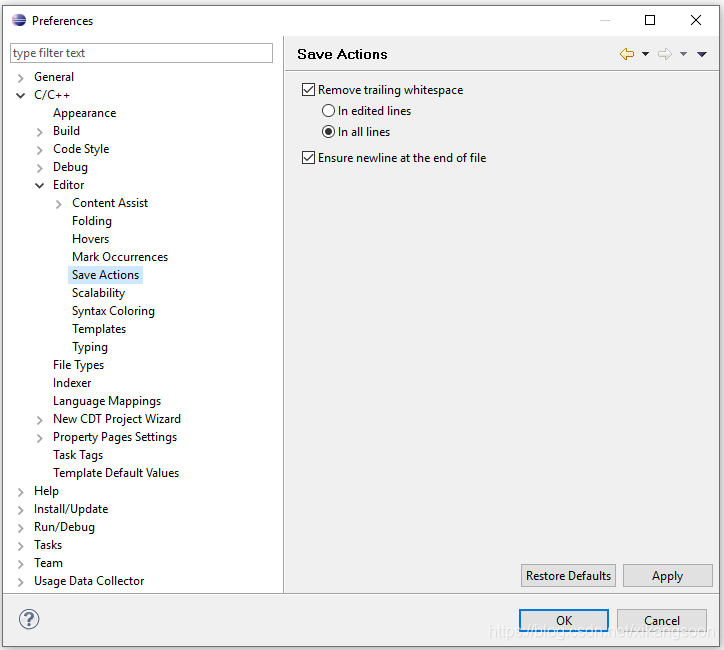Expand the Tasks tree node

pos(21,546)
